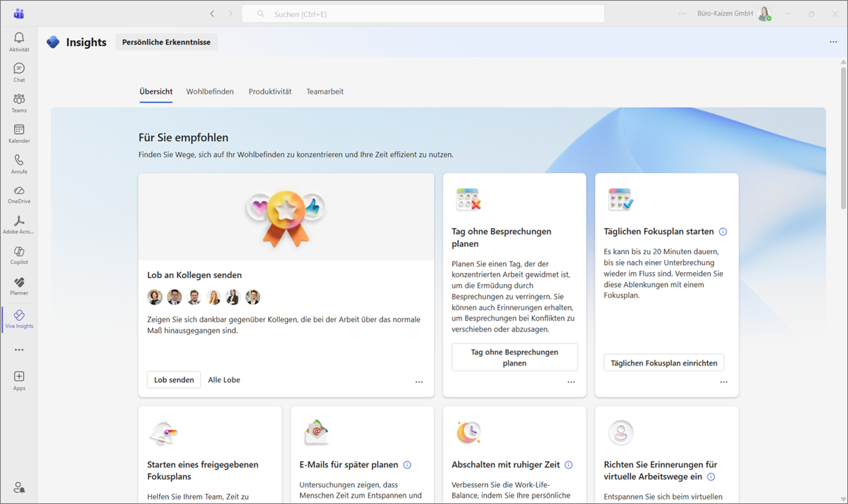Open Insights more options in header

[833, 42]
